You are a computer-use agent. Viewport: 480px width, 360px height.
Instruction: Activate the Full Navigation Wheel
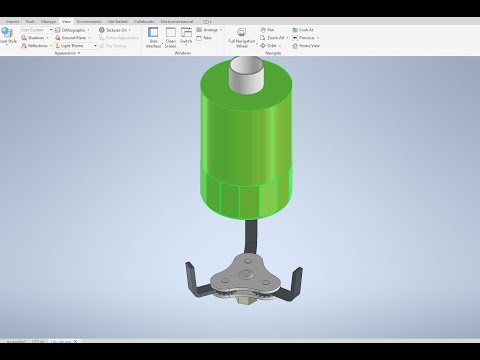242,37
